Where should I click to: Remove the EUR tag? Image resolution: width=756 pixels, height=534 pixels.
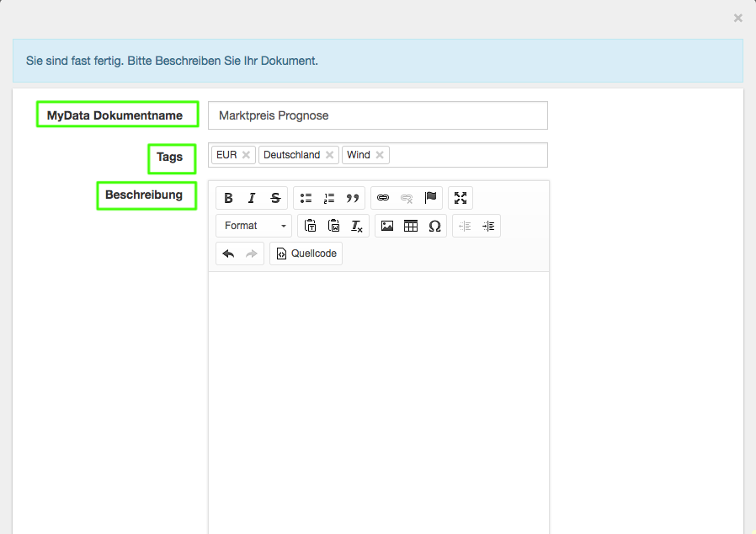(x=246, y=155)
